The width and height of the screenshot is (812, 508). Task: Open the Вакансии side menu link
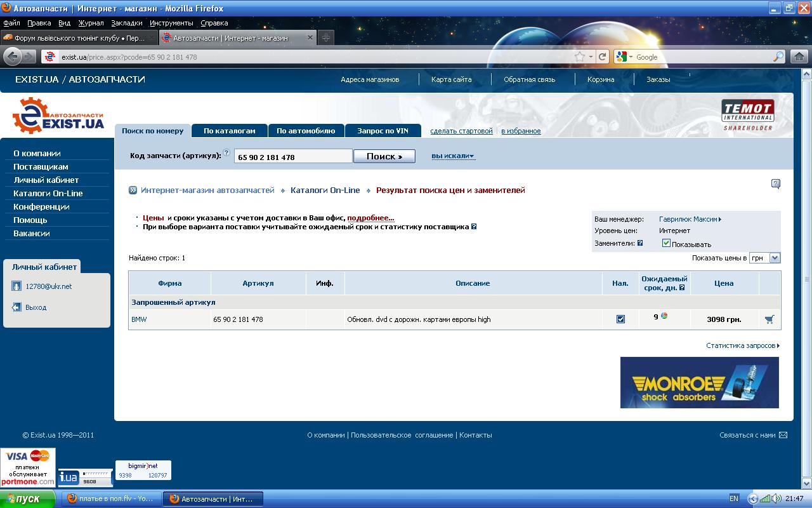32,233
